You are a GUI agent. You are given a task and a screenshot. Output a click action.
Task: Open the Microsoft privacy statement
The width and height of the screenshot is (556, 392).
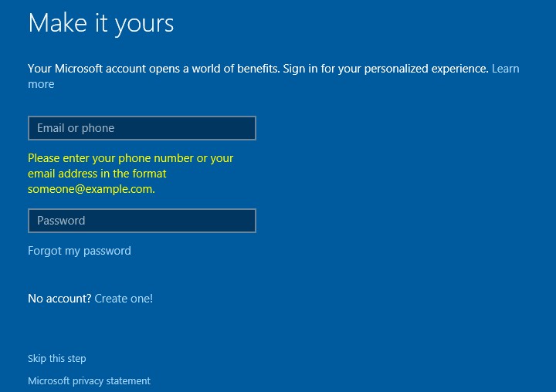tap(89, 381)
